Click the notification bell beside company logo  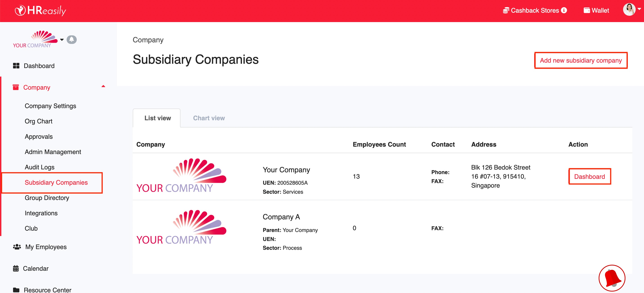click(72, 40)
